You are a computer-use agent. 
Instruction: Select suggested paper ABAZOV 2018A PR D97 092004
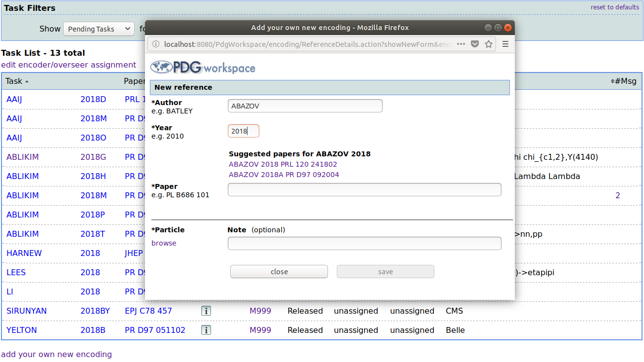(x=284, y=175)
